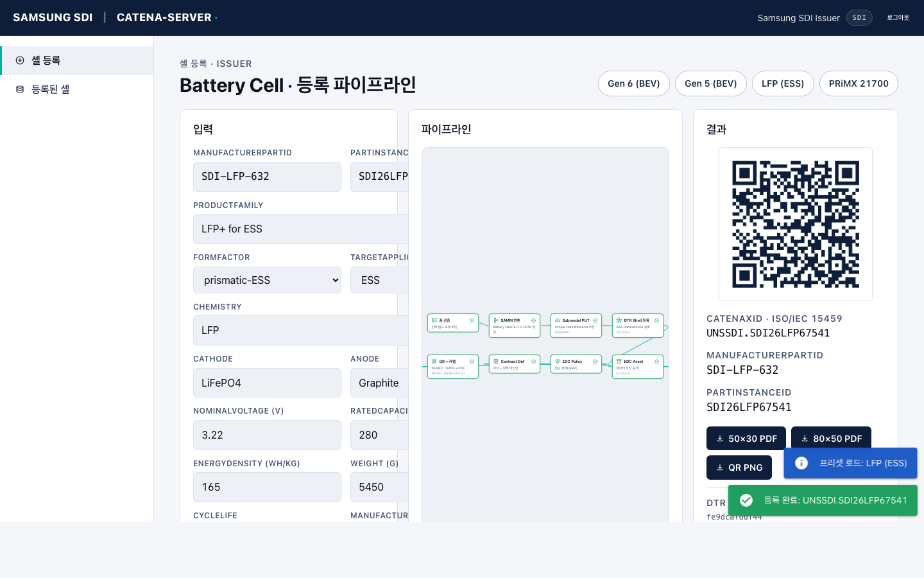
Task: Click the checkmark icon in green success toast
Action: tap(746, 500)
